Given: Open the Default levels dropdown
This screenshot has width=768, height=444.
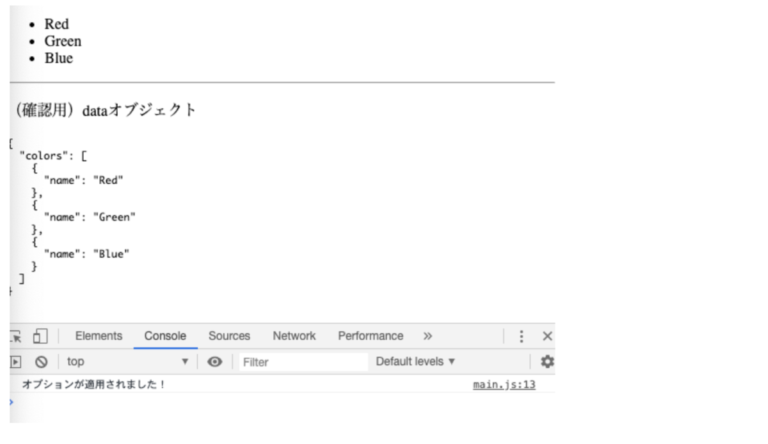Looking at the screenshot, I should (x=415, y=362).
